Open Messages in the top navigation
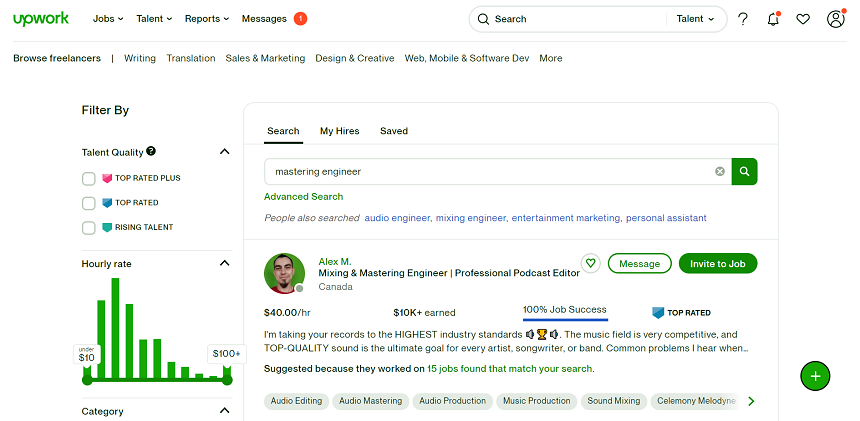Viewport: 860px width, 421px height. pos(264,19)
